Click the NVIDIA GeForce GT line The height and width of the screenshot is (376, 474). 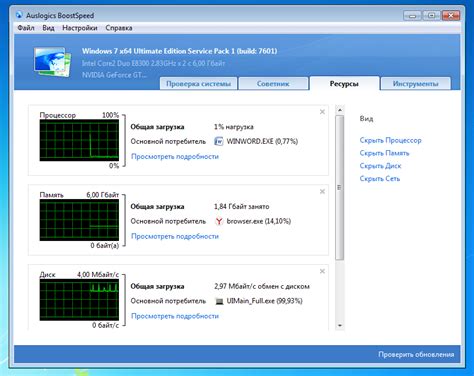click(114, 75)
